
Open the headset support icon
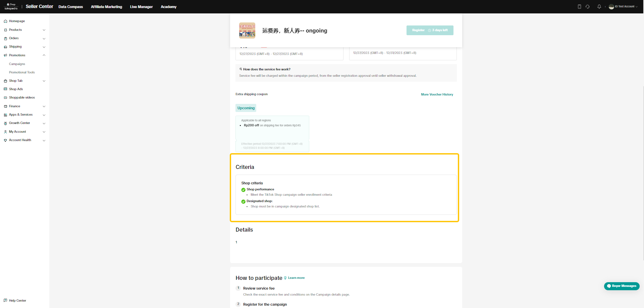coord(588,7)
